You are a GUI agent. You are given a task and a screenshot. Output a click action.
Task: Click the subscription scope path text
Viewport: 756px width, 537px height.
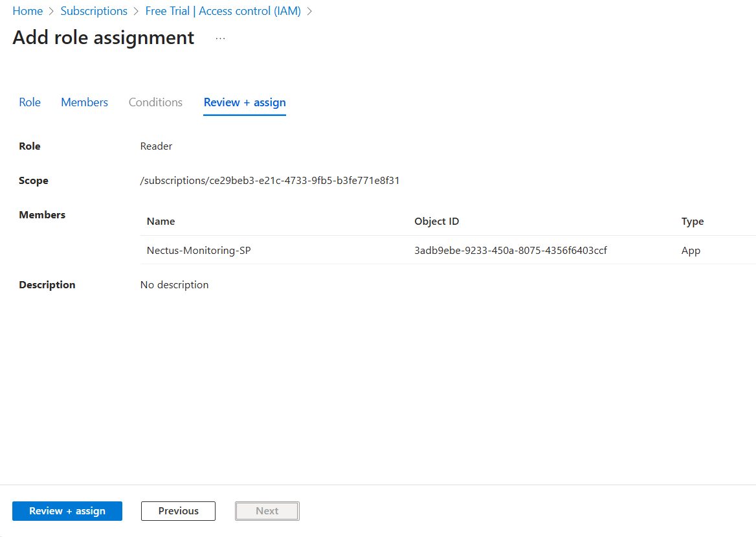pos(269,181)
